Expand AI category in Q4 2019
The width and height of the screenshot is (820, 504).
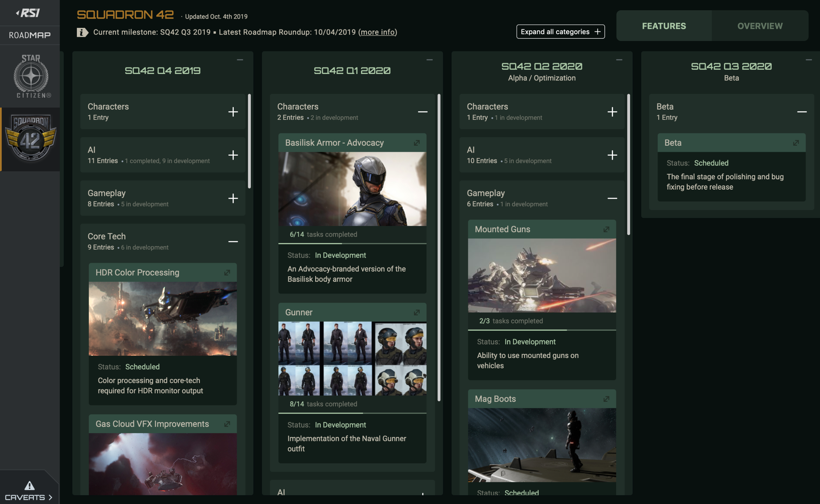pos(233,155)
